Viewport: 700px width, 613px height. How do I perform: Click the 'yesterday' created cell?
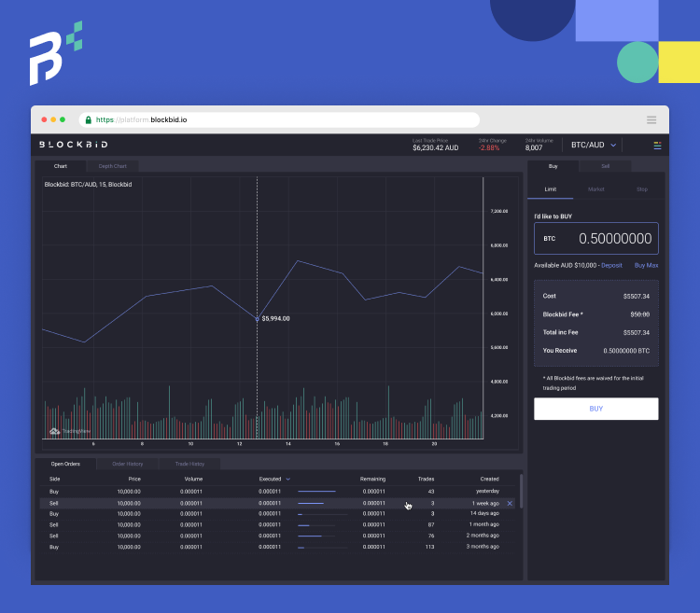487,491
